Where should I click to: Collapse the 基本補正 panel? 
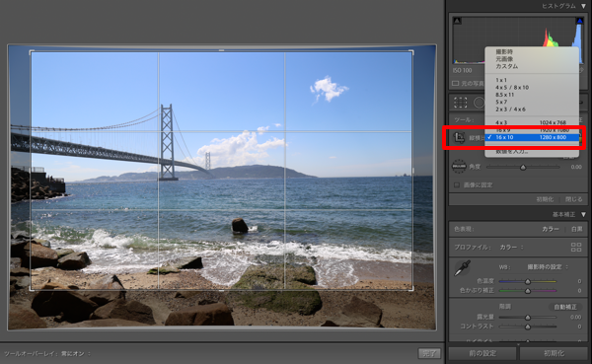[583, 214]
